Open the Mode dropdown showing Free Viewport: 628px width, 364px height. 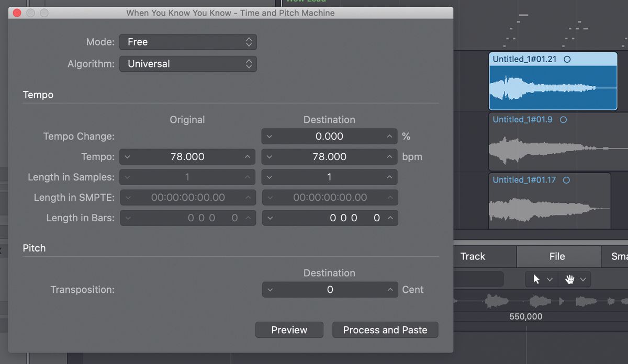click(188, 42)
